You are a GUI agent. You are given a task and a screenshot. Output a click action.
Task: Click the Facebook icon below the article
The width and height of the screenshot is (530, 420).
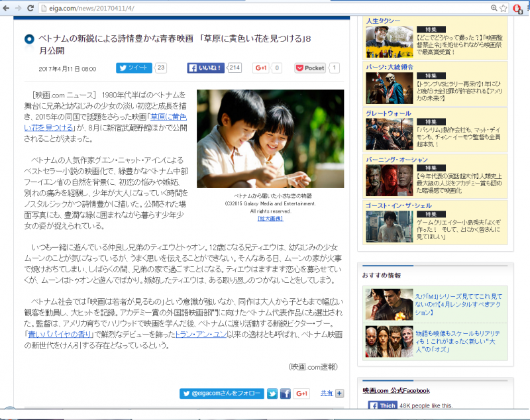(x=286, y=394)
